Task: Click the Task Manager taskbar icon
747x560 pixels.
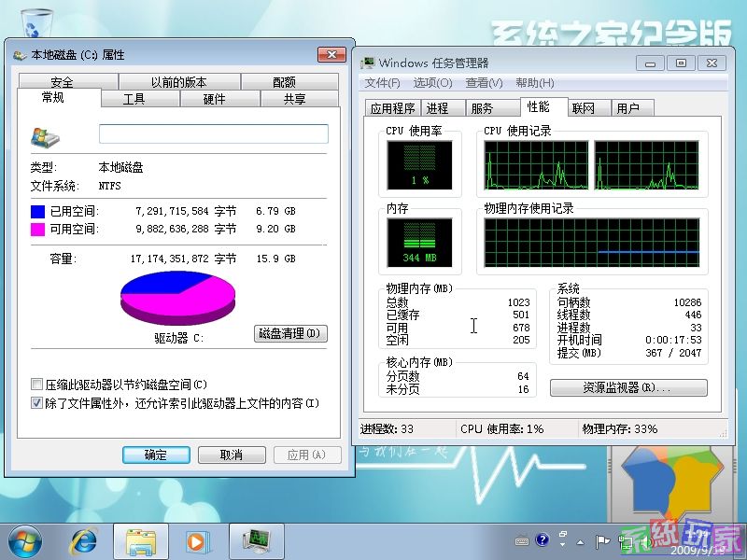Action: tap(256, 542)
